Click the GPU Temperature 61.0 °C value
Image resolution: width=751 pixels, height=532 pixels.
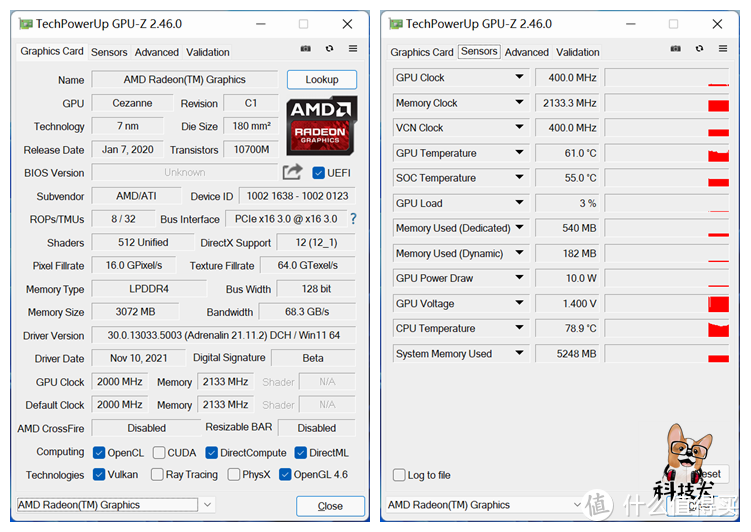coord(567,153)
